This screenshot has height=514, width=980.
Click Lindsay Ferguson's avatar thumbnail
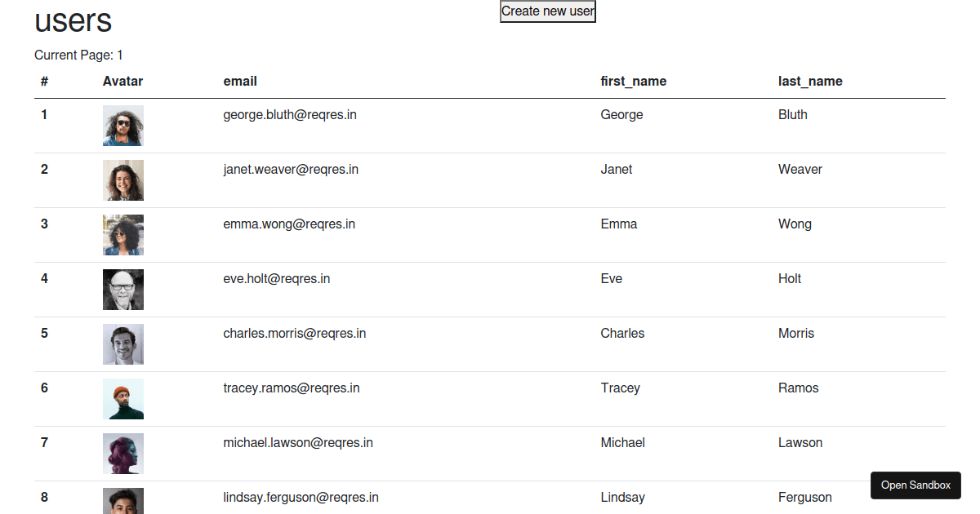(123, 501)
